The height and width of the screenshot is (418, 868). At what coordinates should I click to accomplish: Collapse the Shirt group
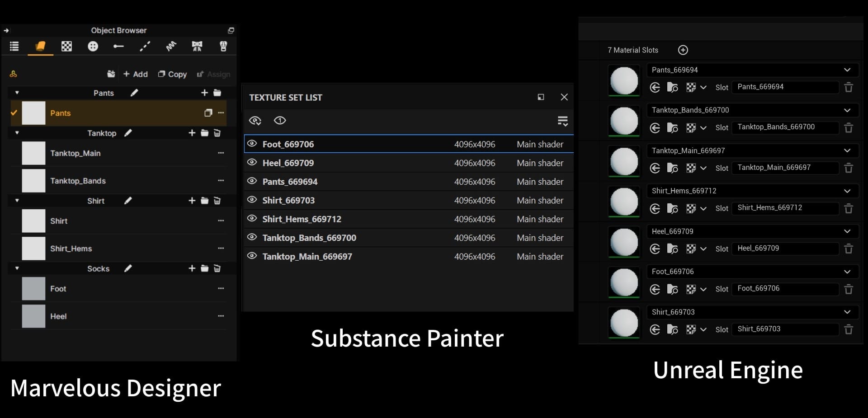pos(17,200)
